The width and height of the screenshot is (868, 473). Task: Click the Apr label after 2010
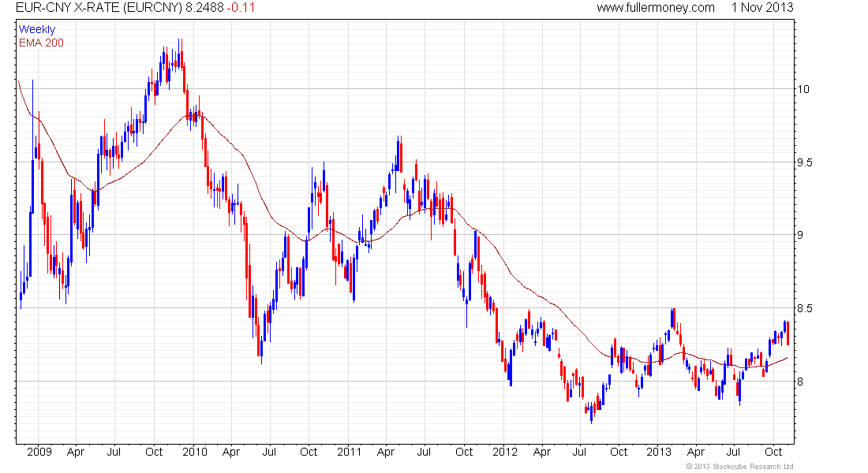coord(231,453)
